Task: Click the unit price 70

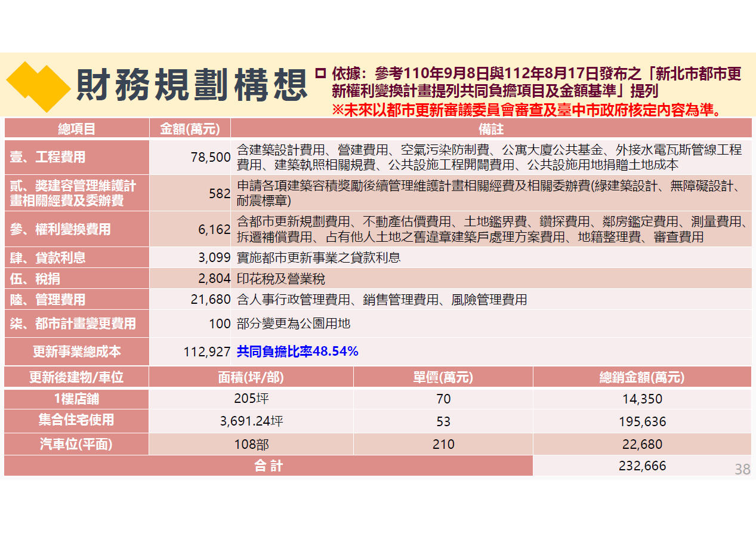Action: (443, 399)
